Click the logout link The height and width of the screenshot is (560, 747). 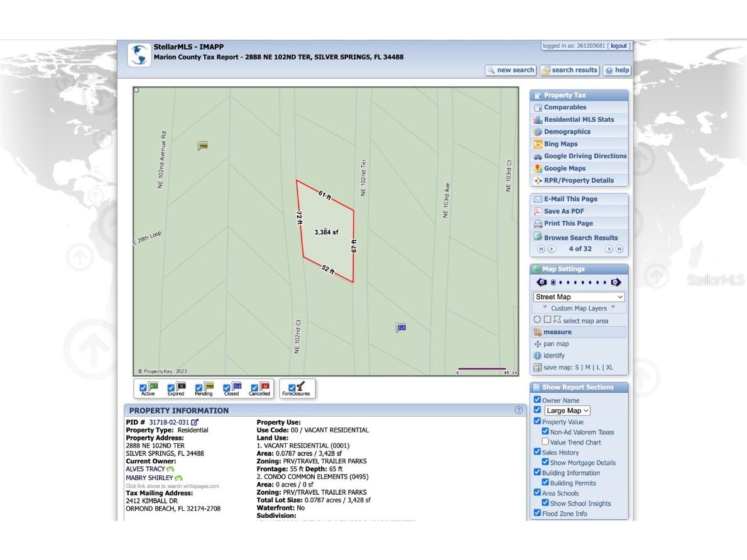(x=618, y=46)
